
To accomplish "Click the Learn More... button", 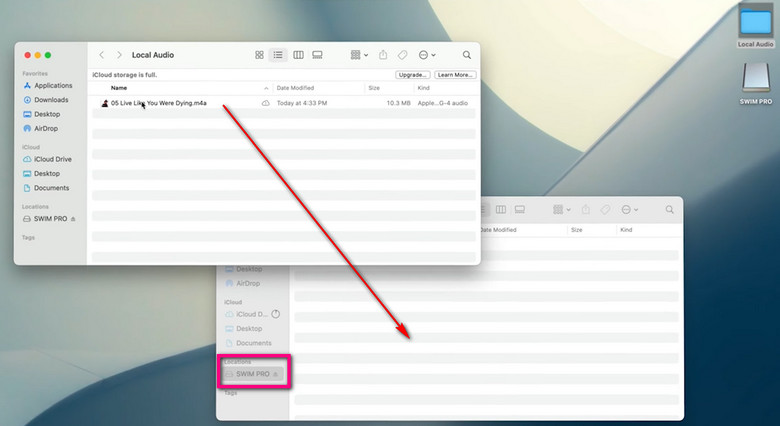I will pyautogui.click(x=455, y=75).
